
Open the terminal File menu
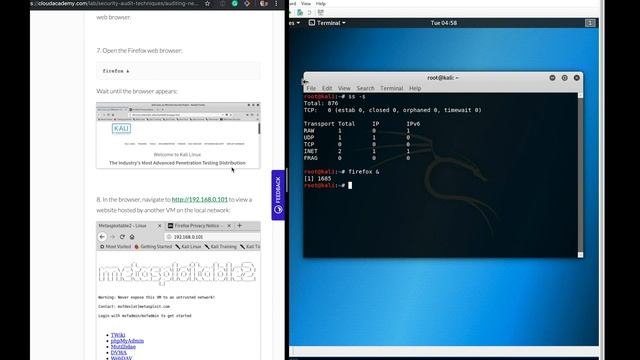311,88
